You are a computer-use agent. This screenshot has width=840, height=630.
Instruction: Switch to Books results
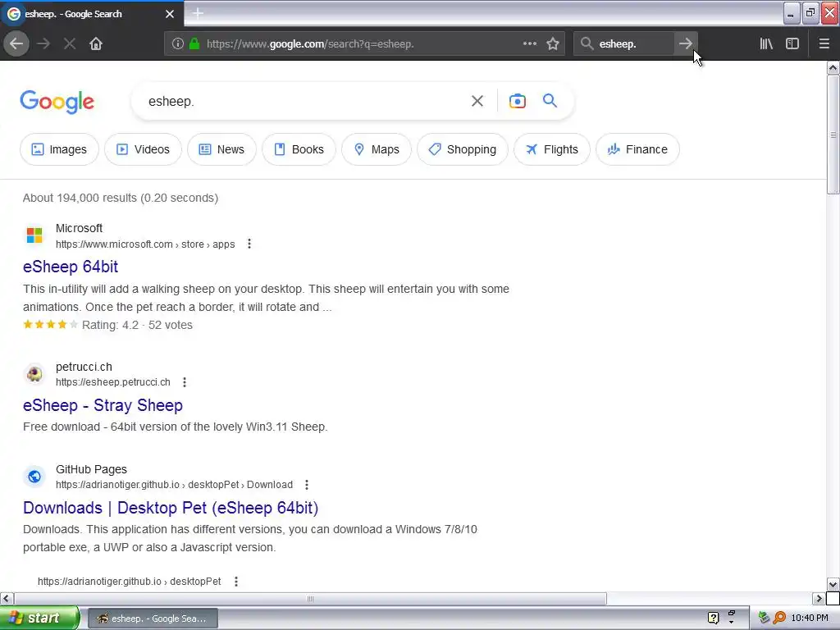click(299, 149)
